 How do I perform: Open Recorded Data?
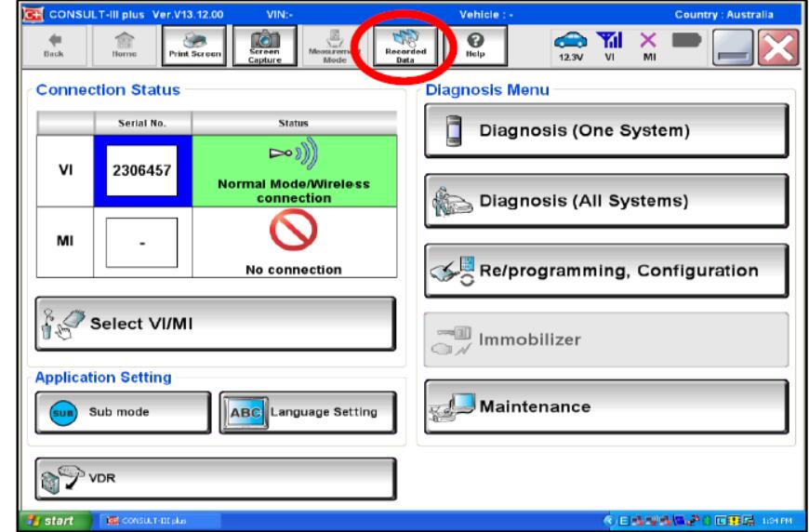click(405, 46)
